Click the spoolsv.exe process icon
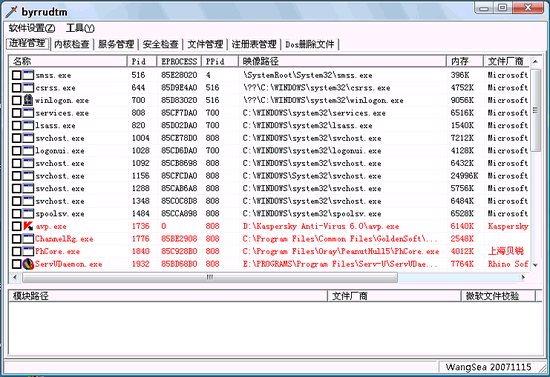The image size is (550, 377). tap(28, 214)
